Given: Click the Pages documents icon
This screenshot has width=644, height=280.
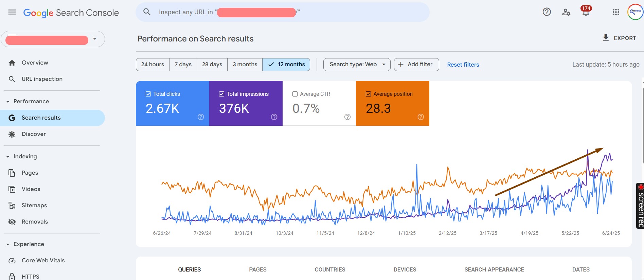Looking at the screenshot, I should [x=12, y=173].
